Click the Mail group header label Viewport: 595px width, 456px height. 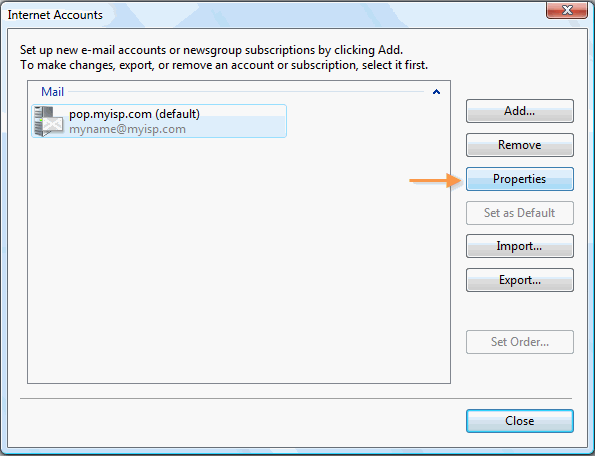(x=52, y=92)
